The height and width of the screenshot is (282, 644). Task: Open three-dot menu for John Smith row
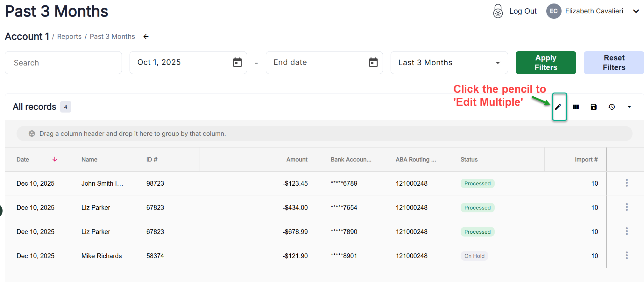pos(626,183)
